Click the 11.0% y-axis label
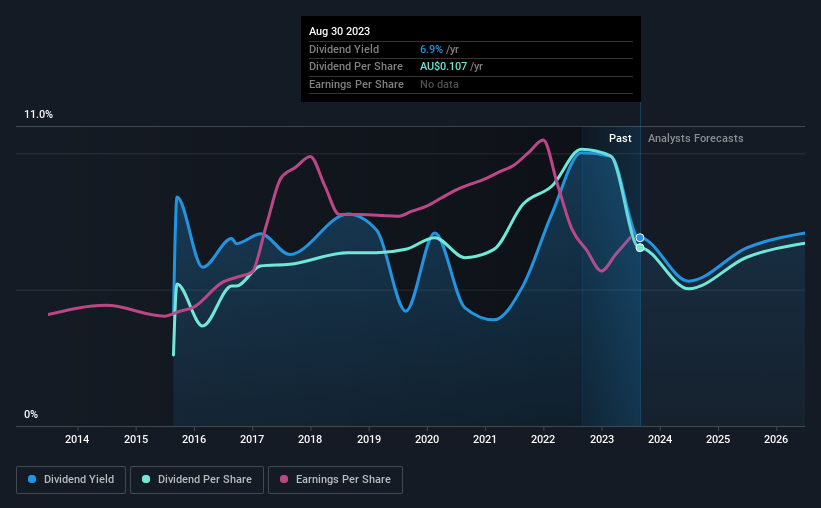 [38, 115]
